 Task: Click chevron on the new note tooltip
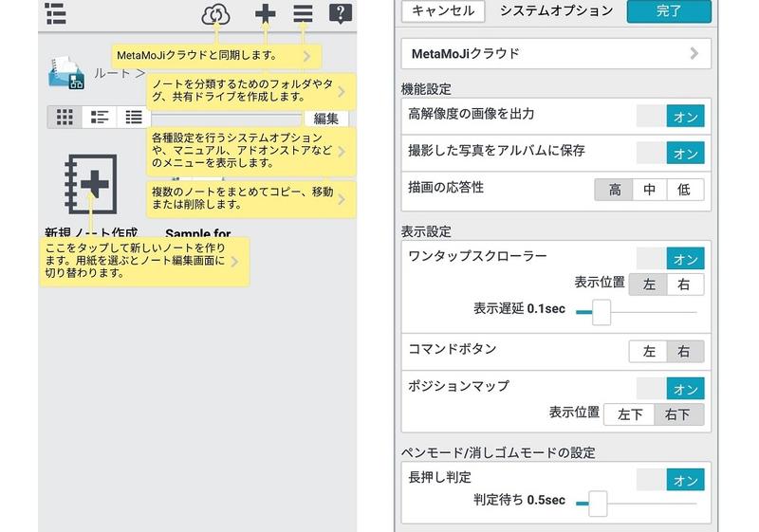(x=234, y=261)
